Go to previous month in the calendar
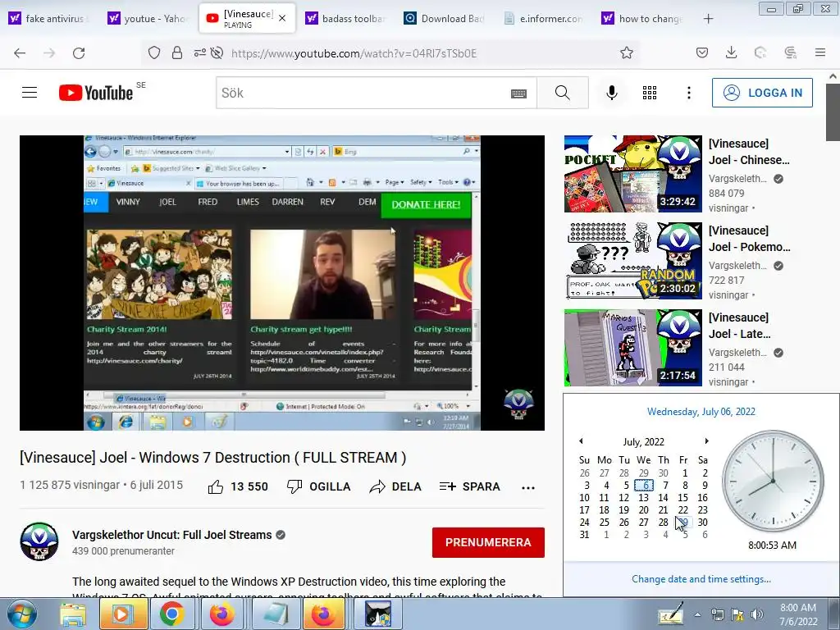The width and height of the screenshot is (840, 630). 581,441
